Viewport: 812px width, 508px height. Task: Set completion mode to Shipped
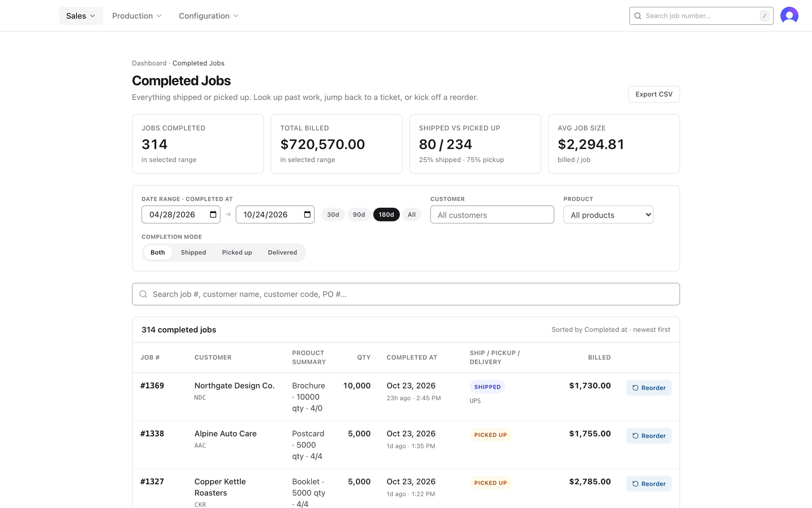193,252
